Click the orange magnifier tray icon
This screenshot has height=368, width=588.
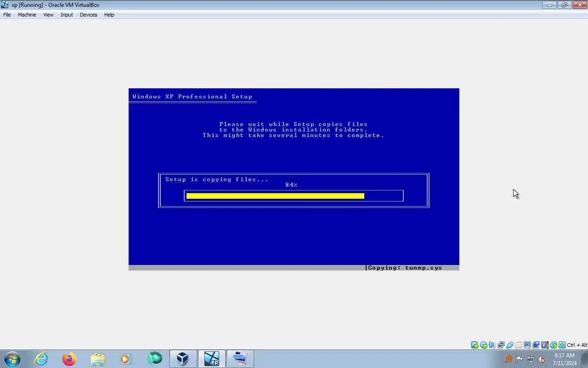(x=509, y=359)
